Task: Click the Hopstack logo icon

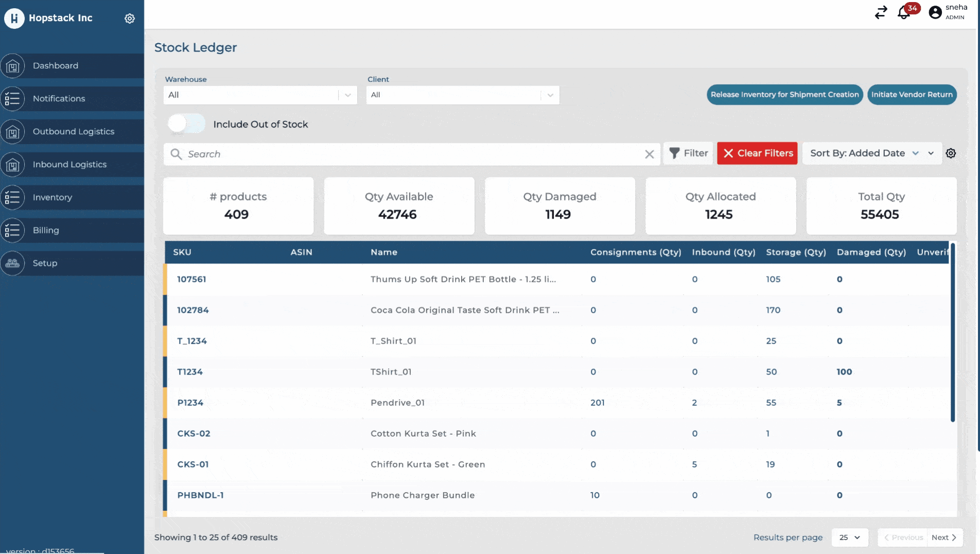Action: 14,19
